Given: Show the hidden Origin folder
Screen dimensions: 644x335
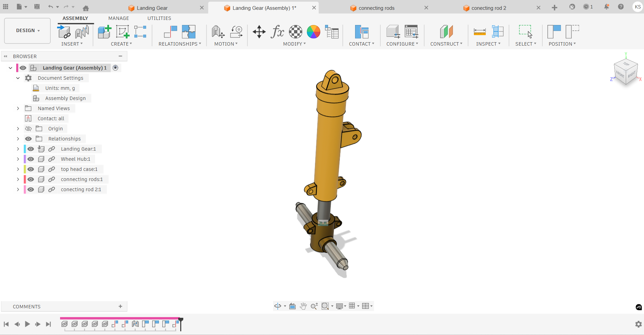Looking at the screenshot, I should (28, 129).
